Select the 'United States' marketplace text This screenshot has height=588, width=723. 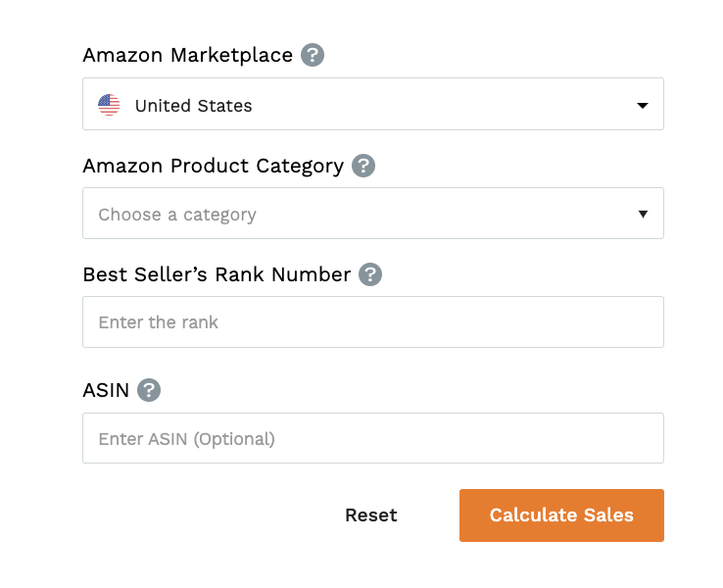point(194,106)
